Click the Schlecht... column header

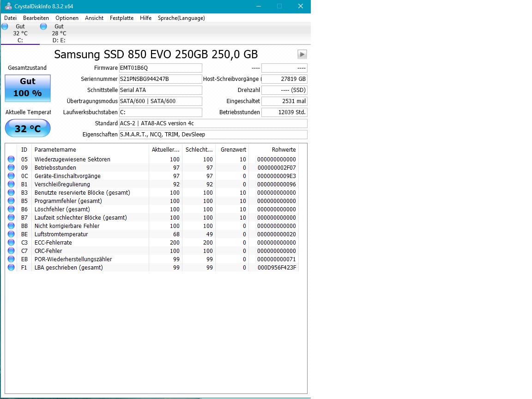click(199, 150)
